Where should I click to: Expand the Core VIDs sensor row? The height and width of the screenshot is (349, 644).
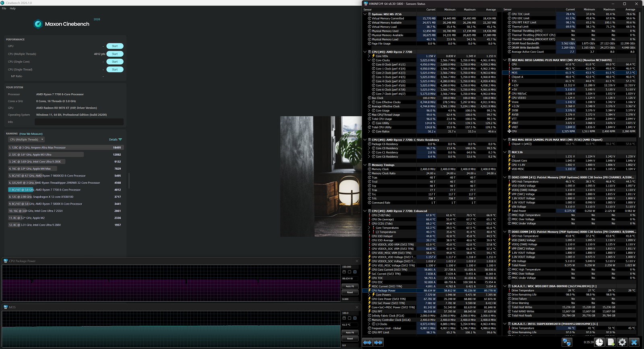369,56
